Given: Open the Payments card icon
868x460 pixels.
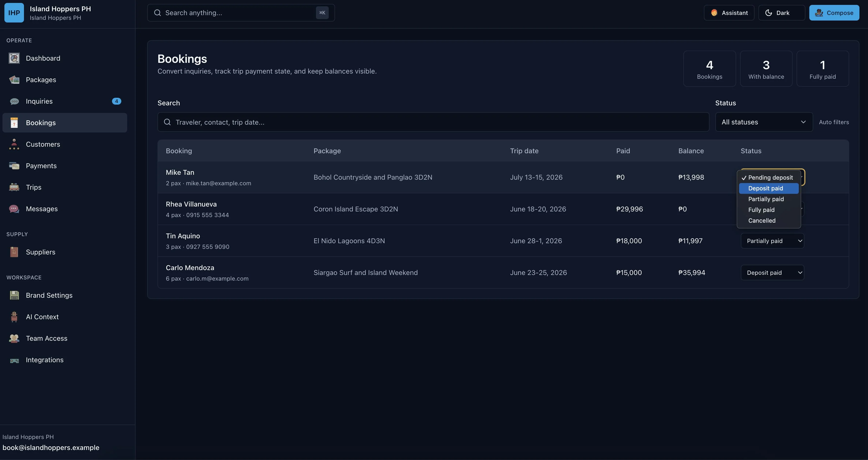Looking at the screenshot, I should pyautogui.click(x=14, y=166).
